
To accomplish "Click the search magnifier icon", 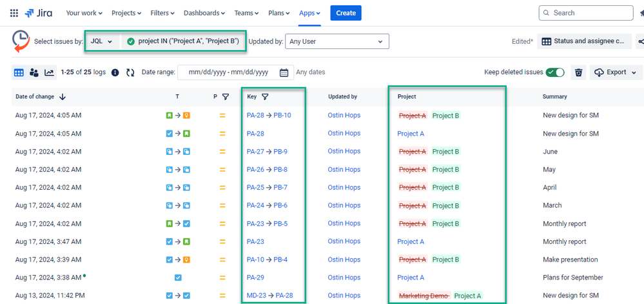I will (x=546, y=13).
